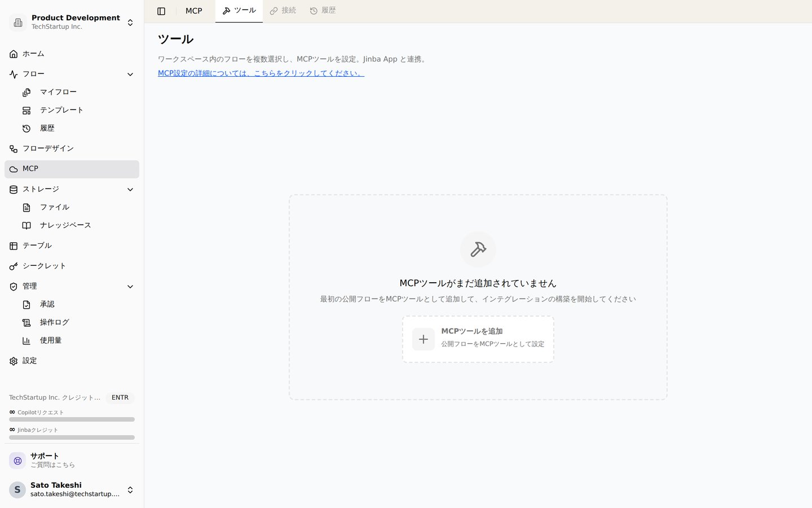Click the flow activity icon beside フロー
Image resolution: width=812 pixels, height=508 pixels.
point(14,75)
